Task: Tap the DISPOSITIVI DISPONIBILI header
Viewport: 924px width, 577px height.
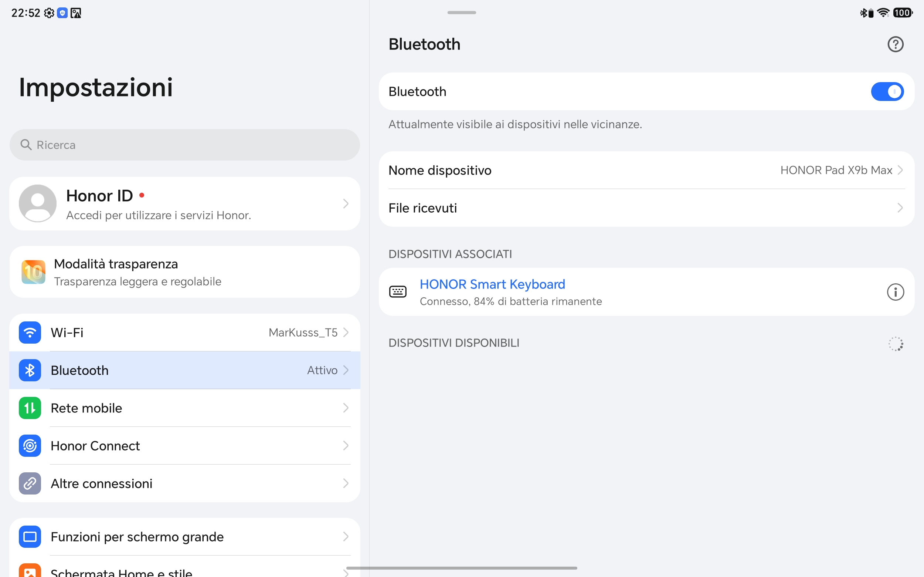Action: pos(454,343)
